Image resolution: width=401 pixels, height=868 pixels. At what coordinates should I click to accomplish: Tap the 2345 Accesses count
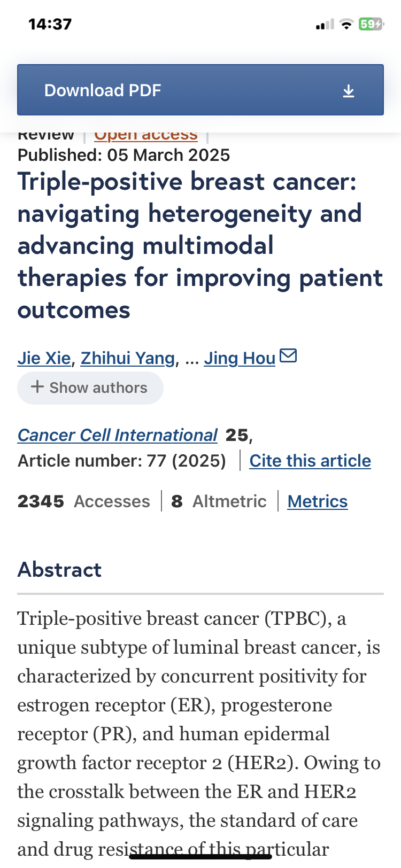click(x=84, y=501)
